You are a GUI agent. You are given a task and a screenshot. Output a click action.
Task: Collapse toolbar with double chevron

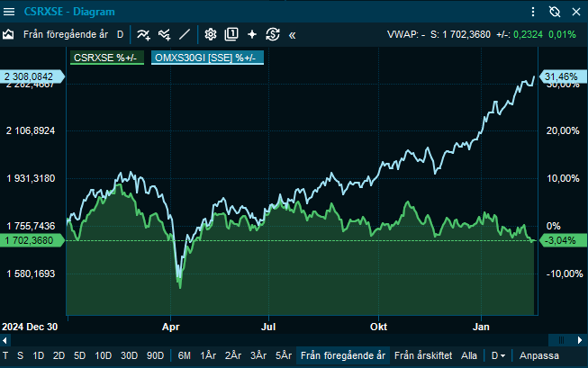[x=292, y=34]
